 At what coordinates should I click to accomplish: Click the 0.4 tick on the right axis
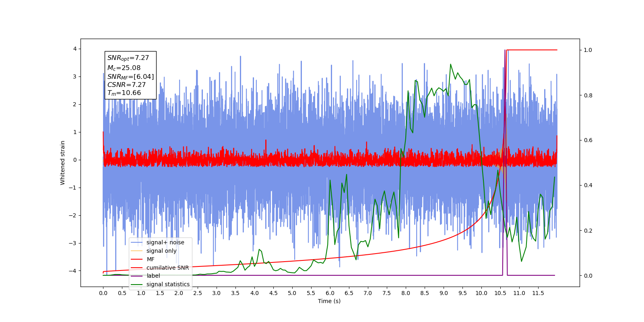[588, 186]
